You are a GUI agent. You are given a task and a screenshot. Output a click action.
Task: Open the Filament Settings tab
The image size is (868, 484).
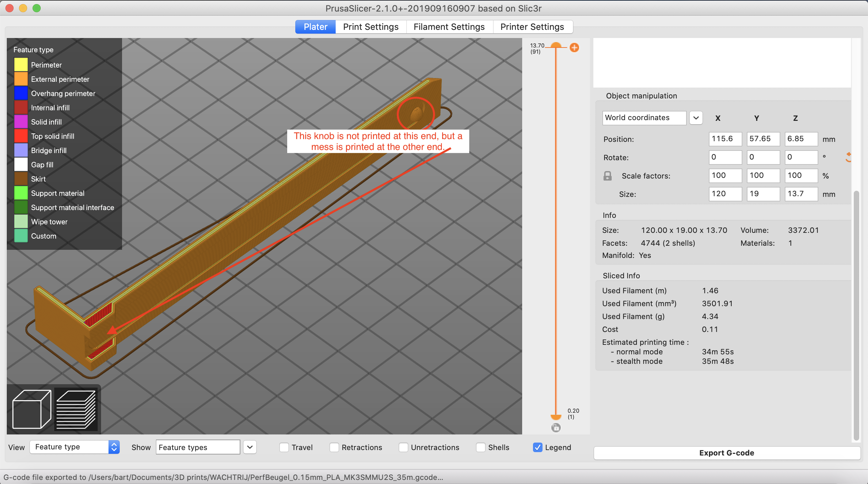[x=449, y=27]
